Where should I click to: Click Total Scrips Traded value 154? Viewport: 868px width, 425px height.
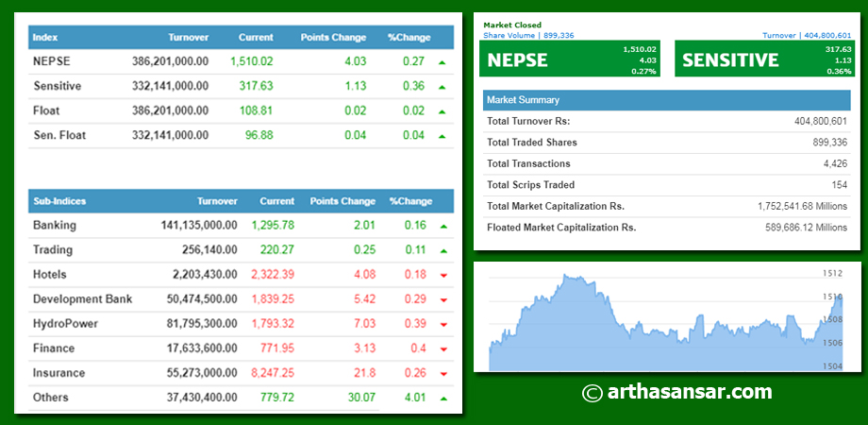tap(840, 184)
